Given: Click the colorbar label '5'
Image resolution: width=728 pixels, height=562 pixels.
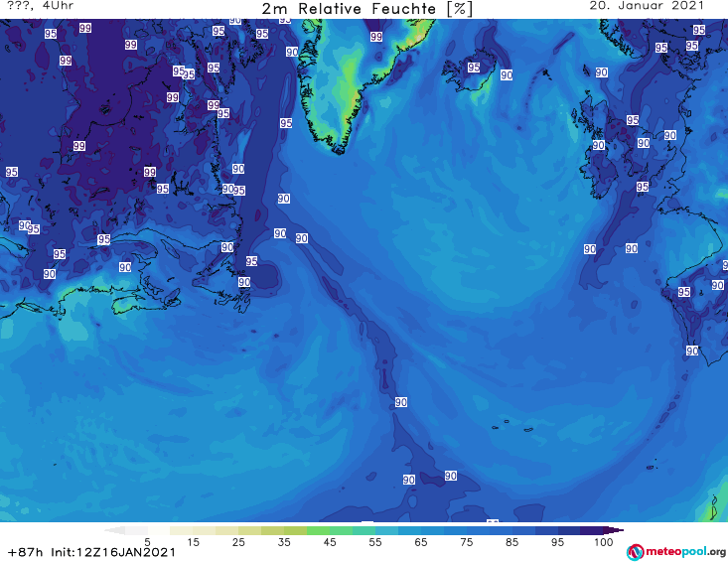Looking at the screenshot, I should coord(147,542).
